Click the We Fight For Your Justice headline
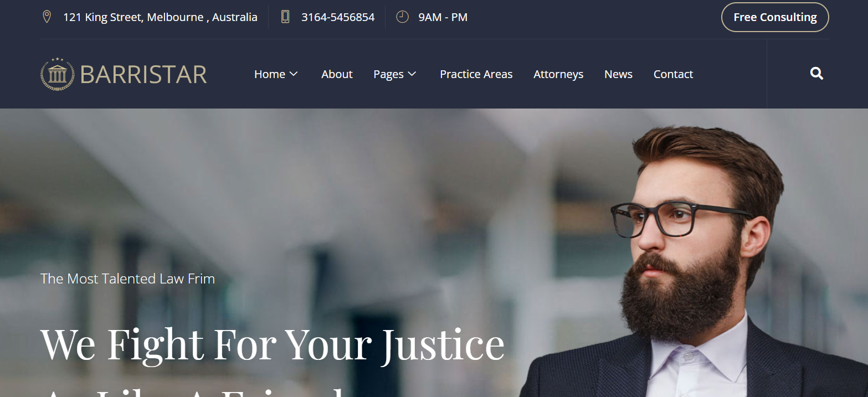Image resolution: width=868 pixels, height=397 pixels. (273, 344)
